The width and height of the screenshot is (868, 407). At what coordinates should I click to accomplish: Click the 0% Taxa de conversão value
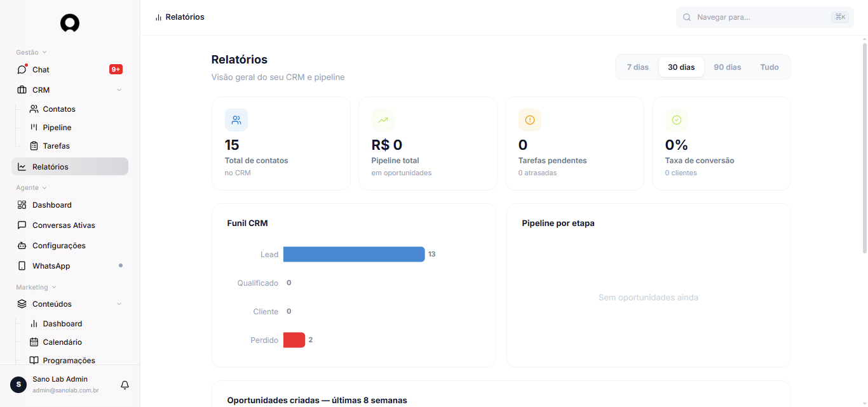click(x=677, y=145)
